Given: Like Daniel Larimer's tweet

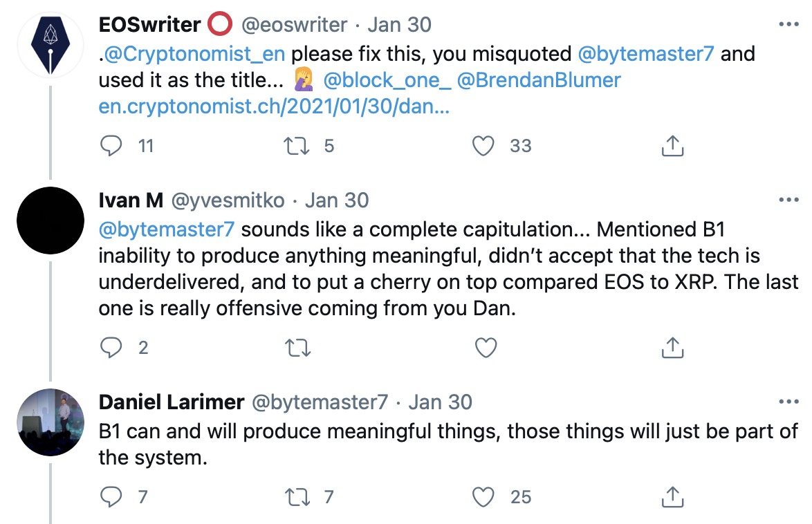Looking at the screenshot, I should [x=485, y=496].
